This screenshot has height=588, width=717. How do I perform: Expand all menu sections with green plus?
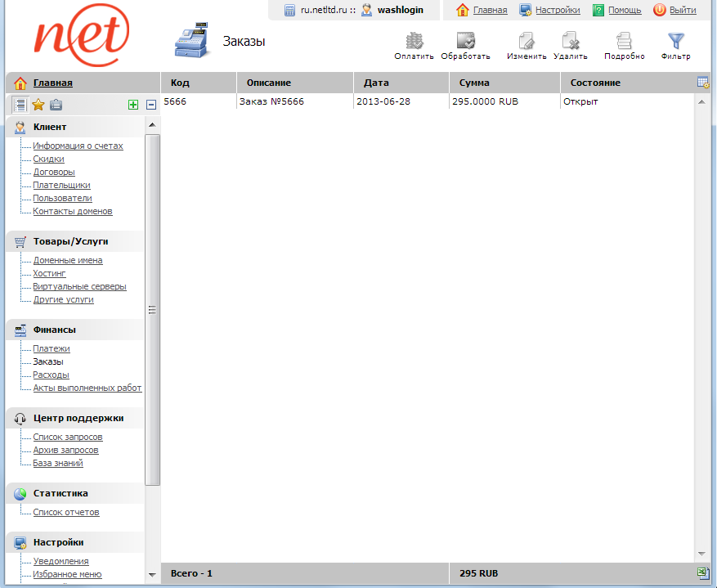133,105
